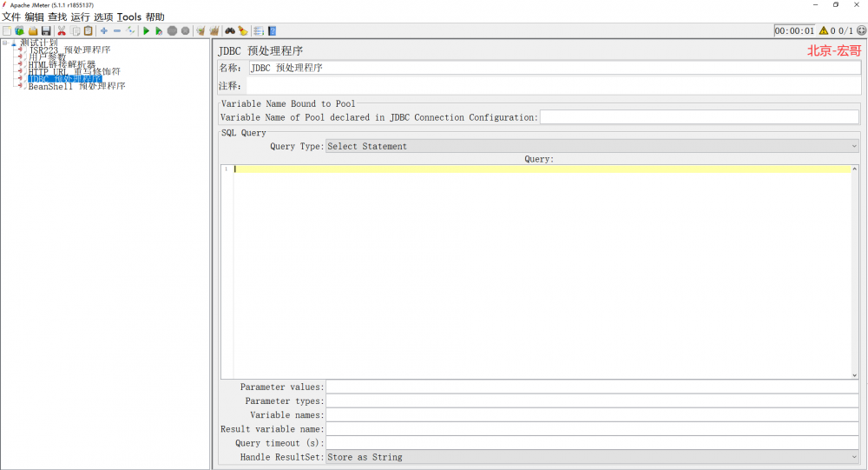
Task: Click the Result variable name field
Action: pyautogui.click(x=592, y=429)
